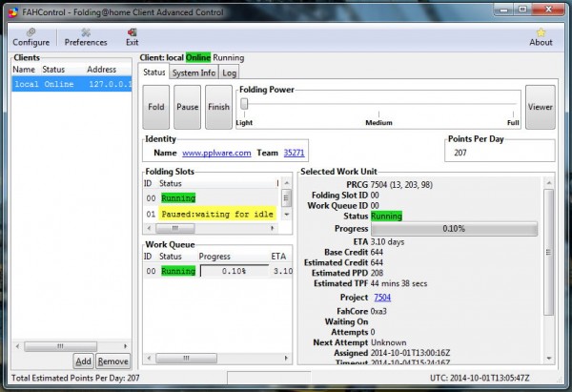Click the Estimated TPF 44 mins 38 secs
Viewport: 572px width, 392px height.
(398, 283)
